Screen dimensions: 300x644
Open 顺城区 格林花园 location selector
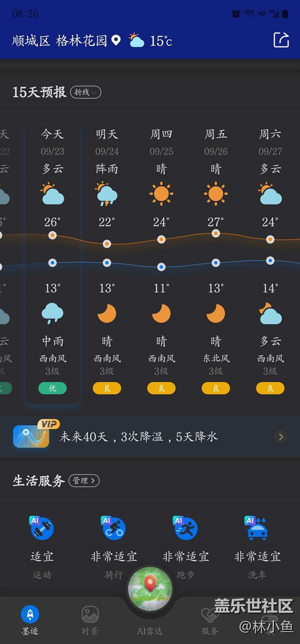[x=59, y=41]
